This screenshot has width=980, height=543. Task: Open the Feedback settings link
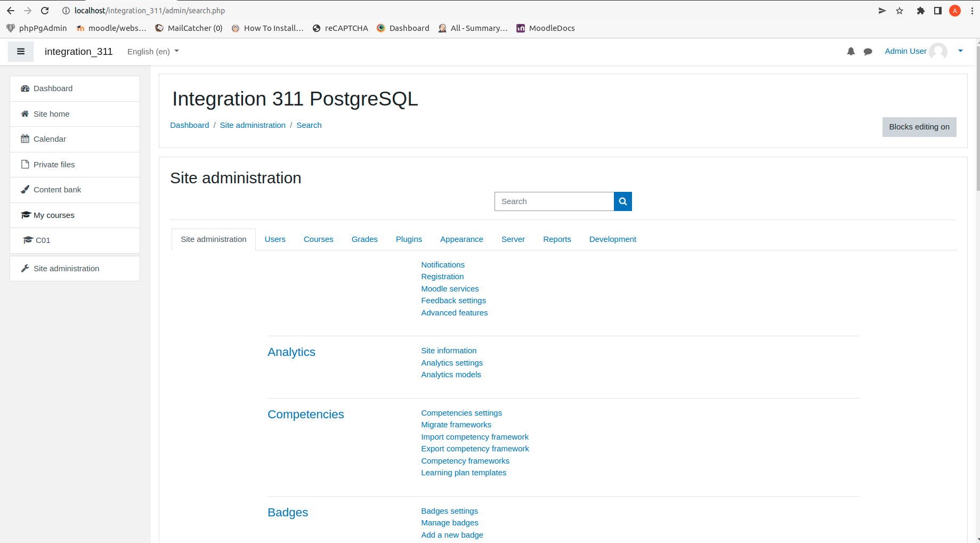click(453, 301)
